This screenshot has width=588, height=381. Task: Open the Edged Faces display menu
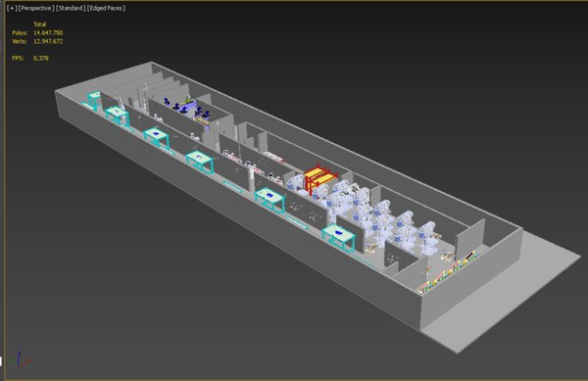[106, 8]
